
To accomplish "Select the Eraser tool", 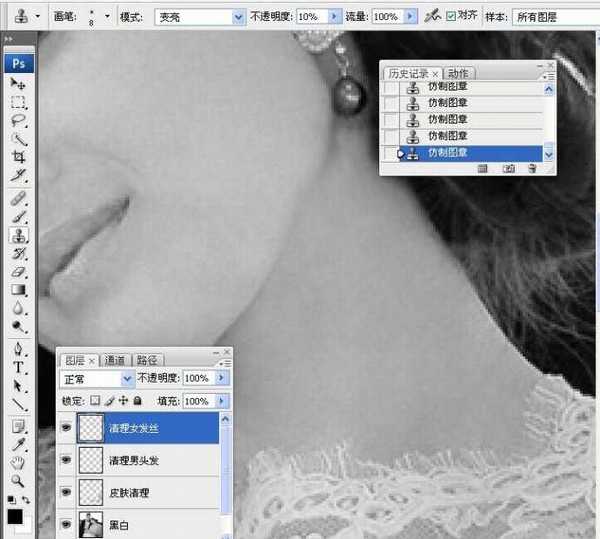I will pyautogui.click(x=19, y=271).
